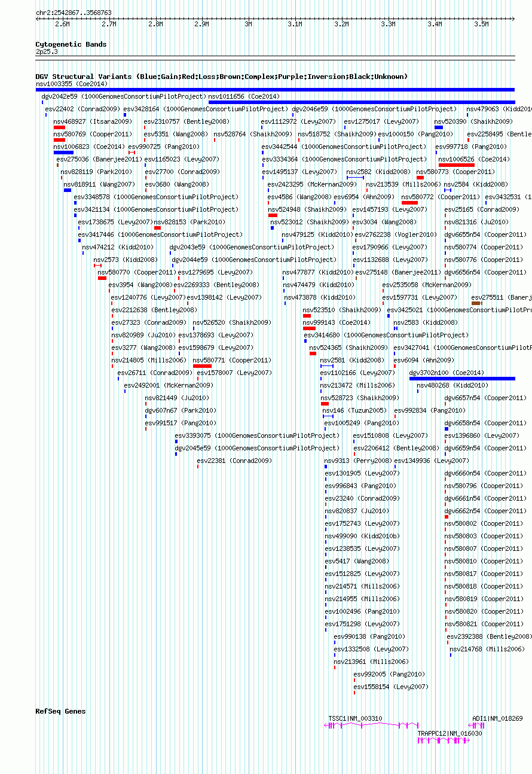Image resolution: width=532 pixels, height=774 pixels.
Task: Click the nsv524365 (Shaikh2009) label
Action: pyautogui.click(x=348, y=348)
